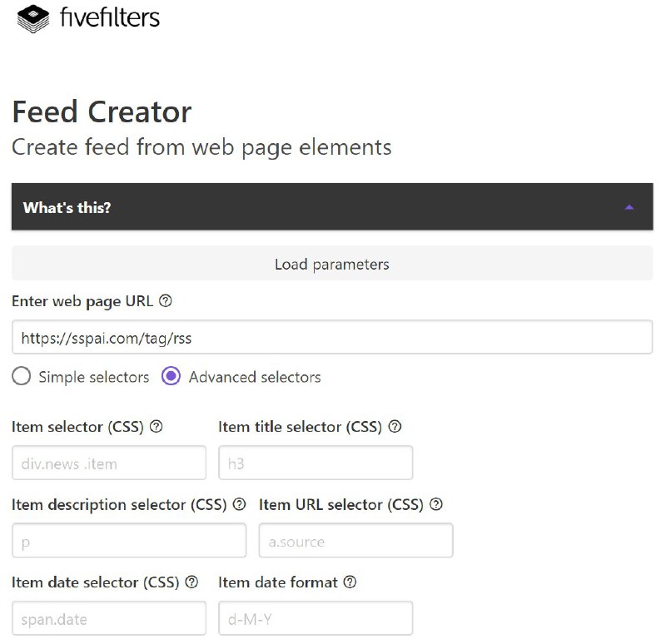Screen dimensions: 666x644
Task: Open help for Item URL selector
Action: pyautogui.click(x=435, y=505)
